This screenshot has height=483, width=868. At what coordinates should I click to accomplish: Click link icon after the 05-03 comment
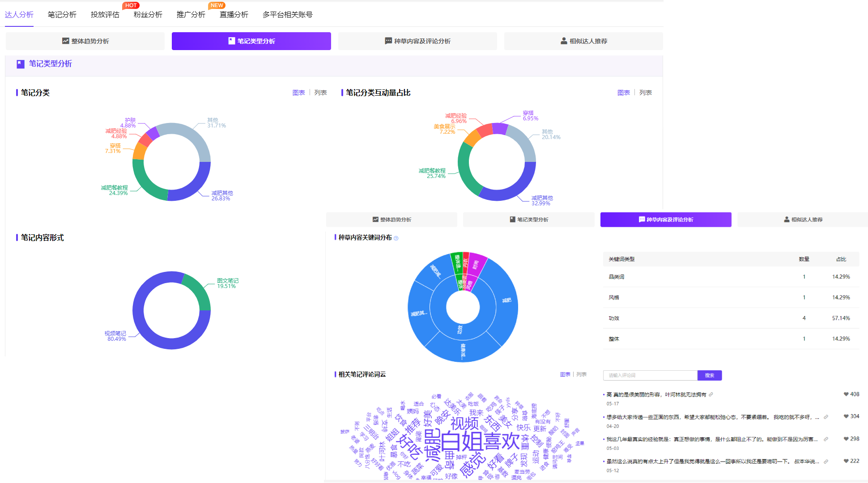click(x=826, y=439)
